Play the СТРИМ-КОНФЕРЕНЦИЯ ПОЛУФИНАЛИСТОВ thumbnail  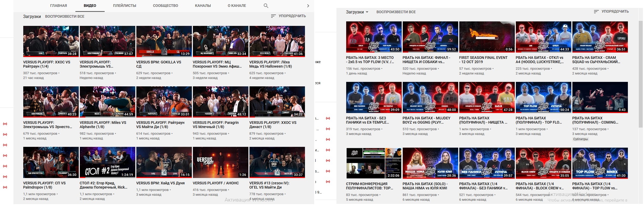374,163
